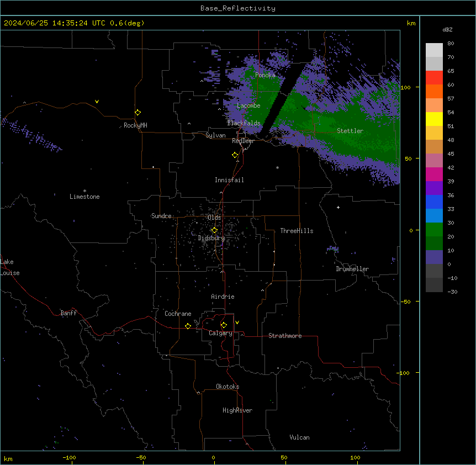Select the Calgary city label
The image size is (476, 465).
click(x=220, y=333)
